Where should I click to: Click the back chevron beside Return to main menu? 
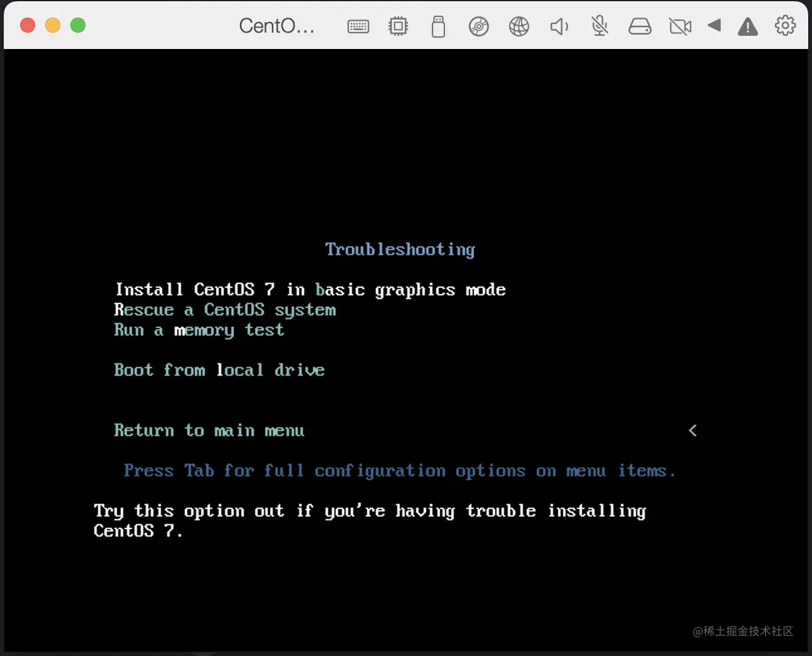[693, 430]
